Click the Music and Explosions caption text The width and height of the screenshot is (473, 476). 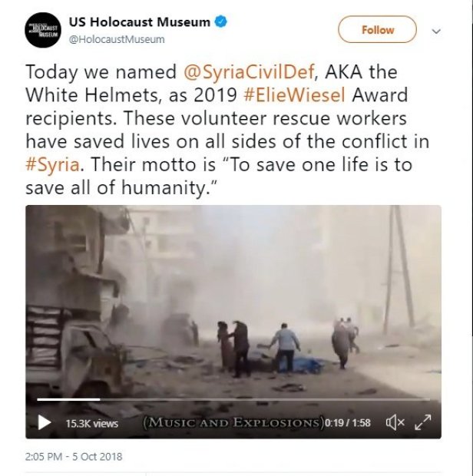pyautogui.click(x=233, y=422)
